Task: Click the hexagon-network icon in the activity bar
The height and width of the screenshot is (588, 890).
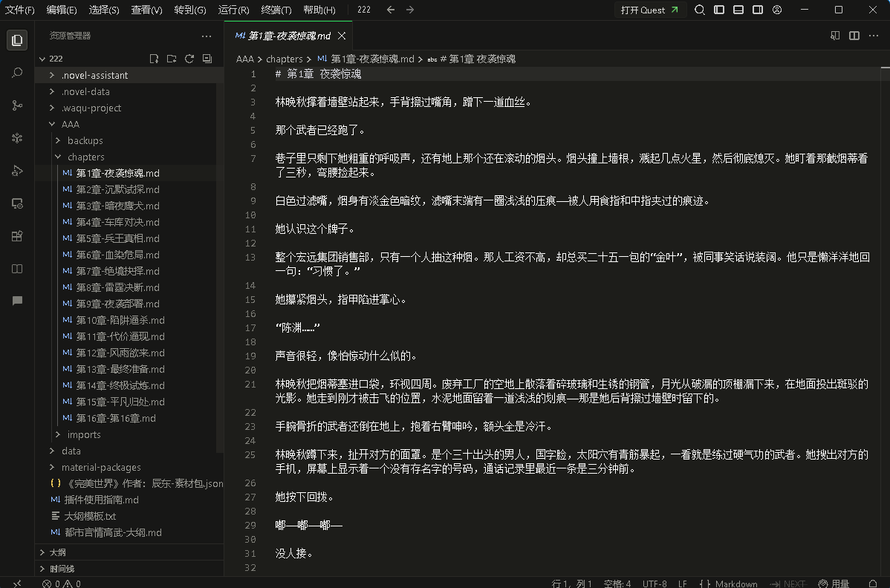Action: click(x=17, y=138)
